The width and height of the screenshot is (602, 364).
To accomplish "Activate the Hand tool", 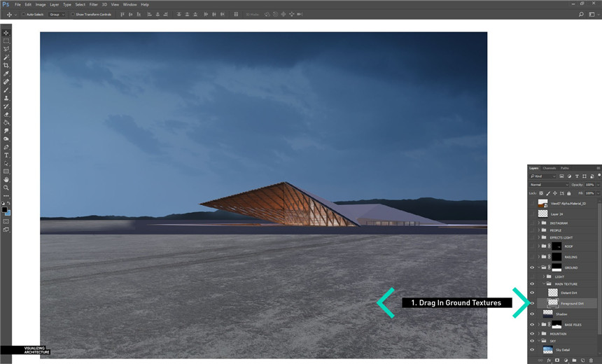I will (6, 179).
